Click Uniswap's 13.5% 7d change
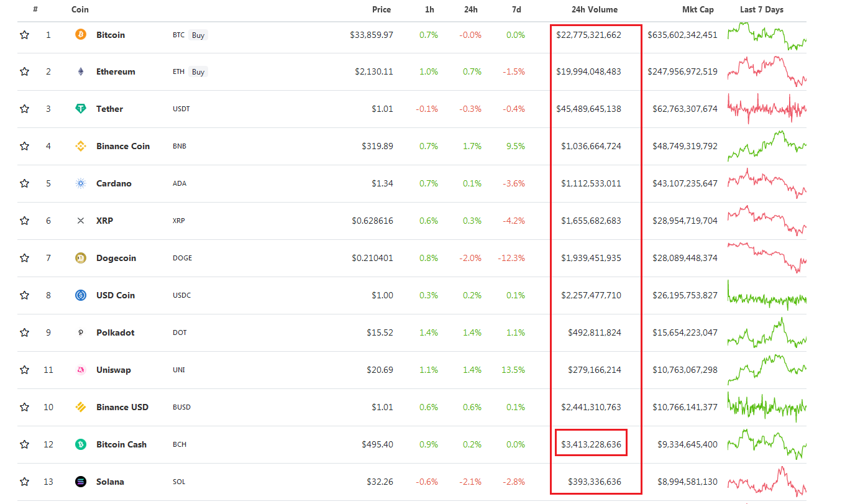The height and width of the screenshot is (504, 850). click(513, 370)
